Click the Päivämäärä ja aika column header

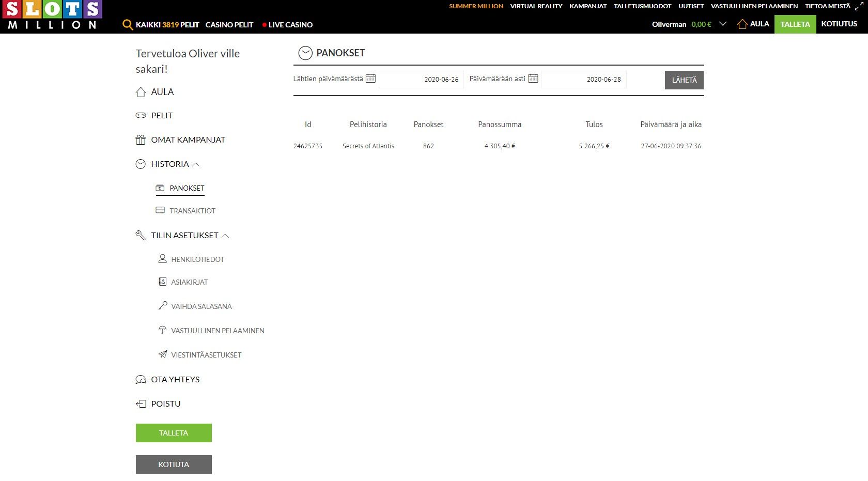[x=671, y=125]
